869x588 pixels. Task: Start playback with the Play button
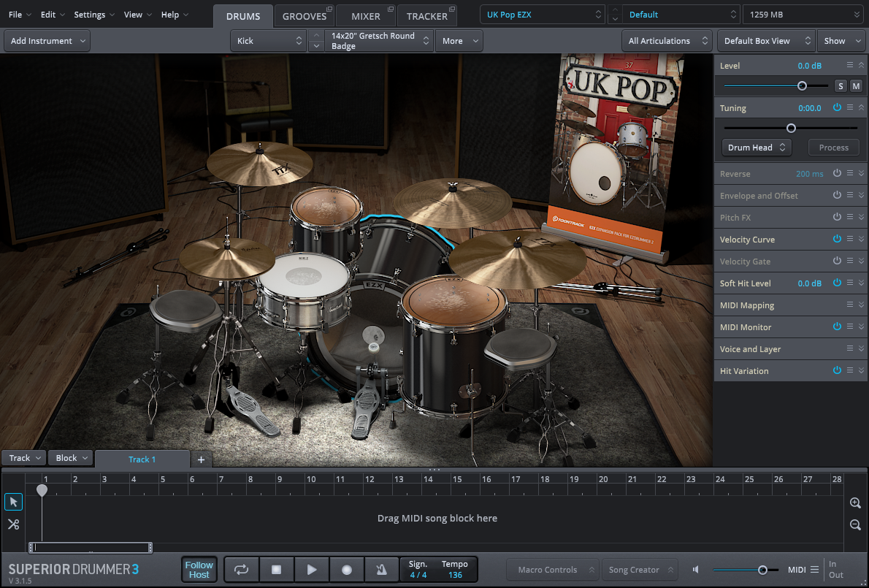tap(312, 570)
